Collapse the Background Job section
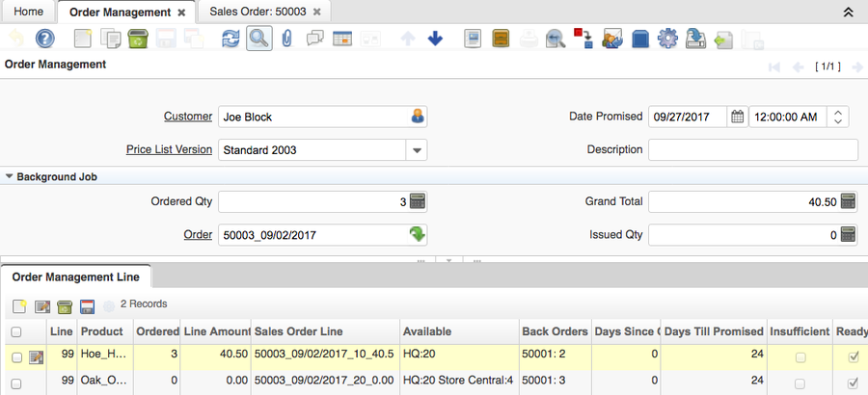This screenshot has width=868, height=395. [10, 177]
